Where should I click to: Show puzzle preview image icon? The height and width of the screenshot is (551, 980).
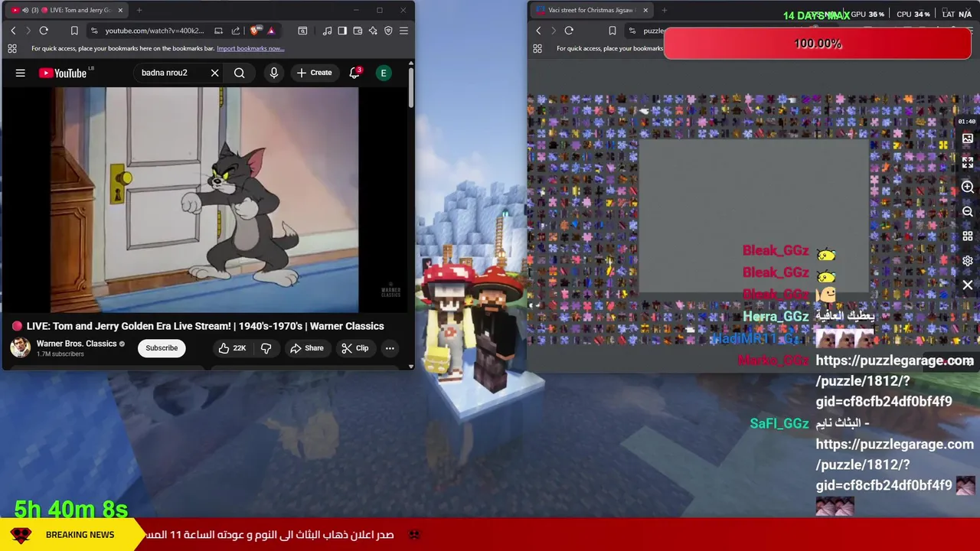click(968, 139)
